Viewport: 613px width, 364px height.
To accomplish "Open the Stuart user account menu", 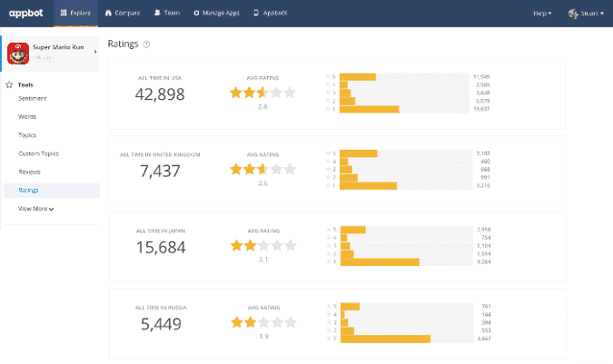I will (588, 13).
